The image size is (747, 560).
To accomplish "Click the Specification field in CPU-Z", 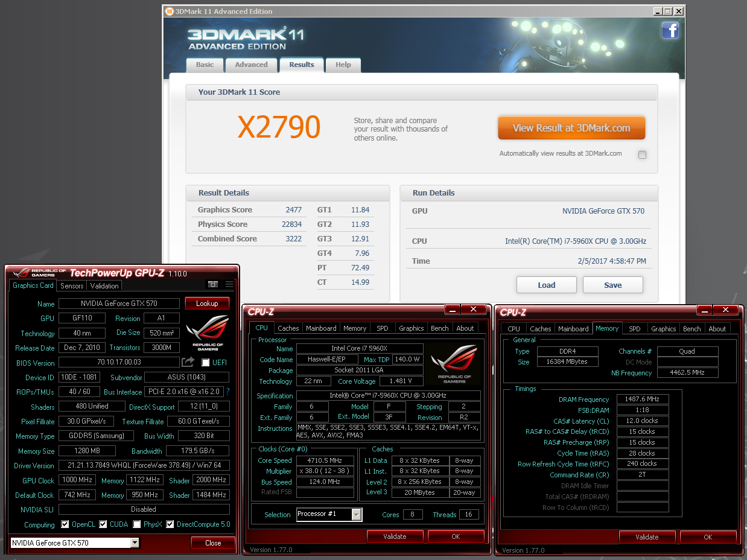I will tap(389, 396).
